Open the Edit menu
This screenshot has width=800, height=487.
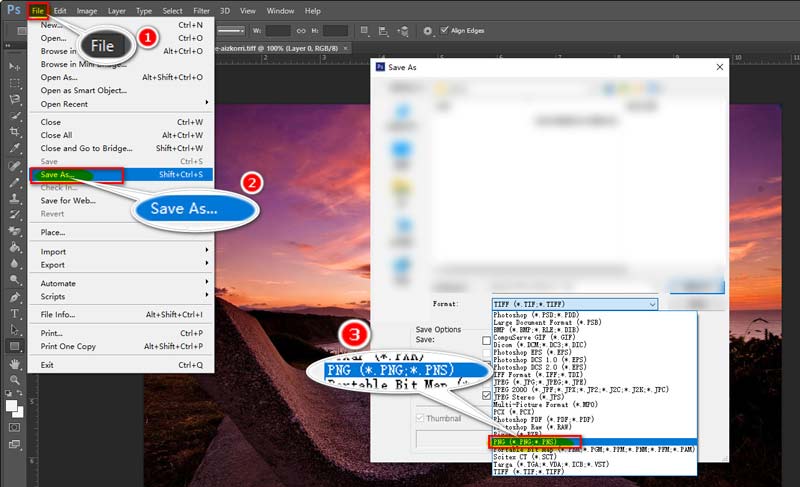tap(60, 11)
